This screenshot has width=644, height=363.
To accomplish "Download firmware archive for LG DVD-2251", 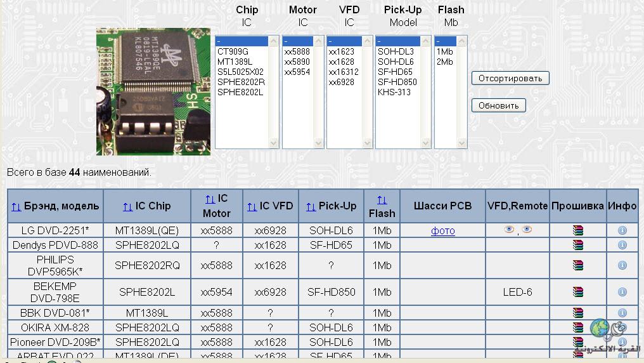I will tap(578, 230).
